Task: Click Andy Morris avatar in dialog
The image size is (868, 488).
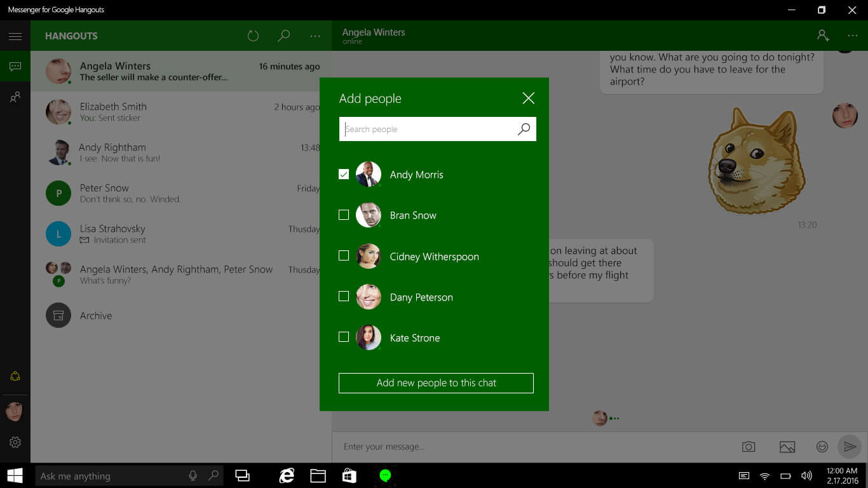Action: 369,174
